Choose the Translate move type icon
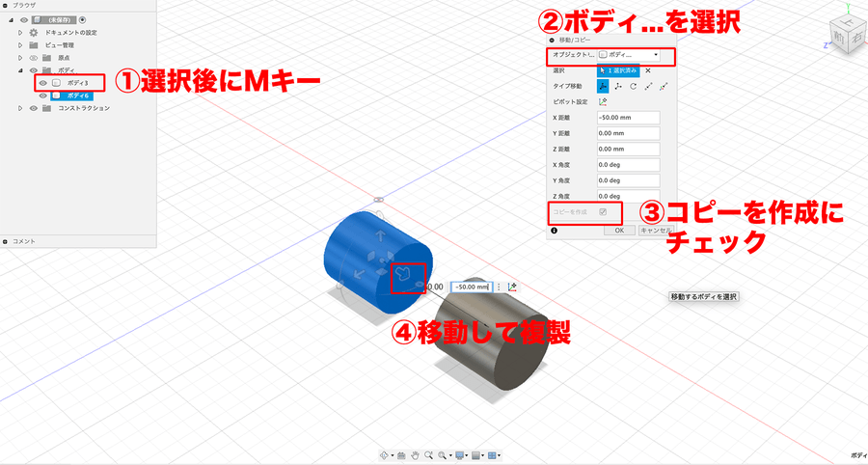 click(x=618, y=86)
